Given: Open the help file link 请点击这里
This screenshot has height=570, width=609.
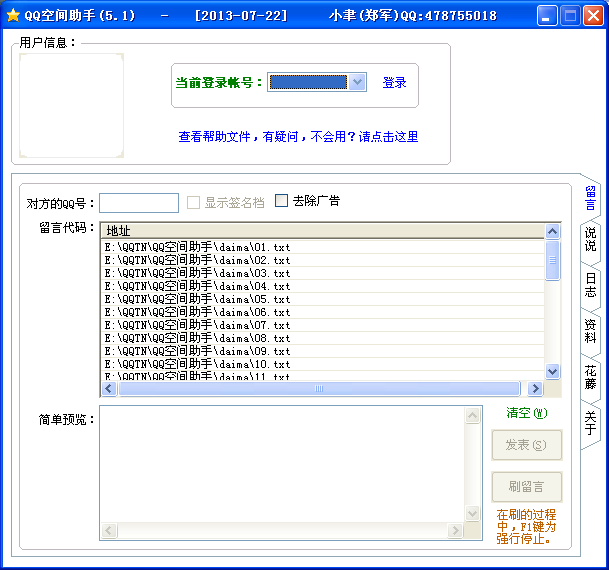Looking at the screenshot, I should [x=388, y=137].
